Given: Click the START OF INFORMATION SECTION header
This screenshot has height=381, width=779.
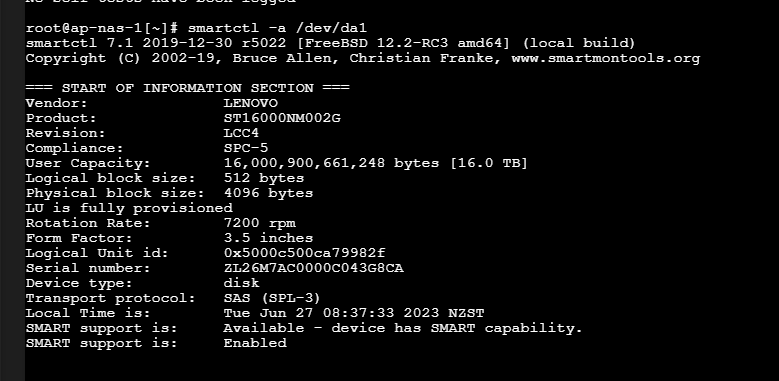Looking at the screenshot, I should pyautogui.click(x=188, y=88).
